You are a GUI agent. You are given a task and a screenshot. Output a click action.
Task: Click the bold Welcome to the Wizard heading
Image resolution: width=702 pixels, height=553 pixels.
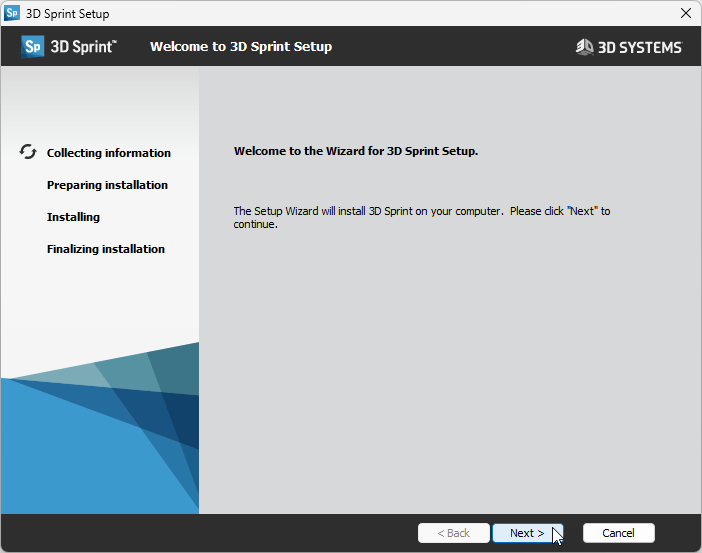[x=355, y=152]
